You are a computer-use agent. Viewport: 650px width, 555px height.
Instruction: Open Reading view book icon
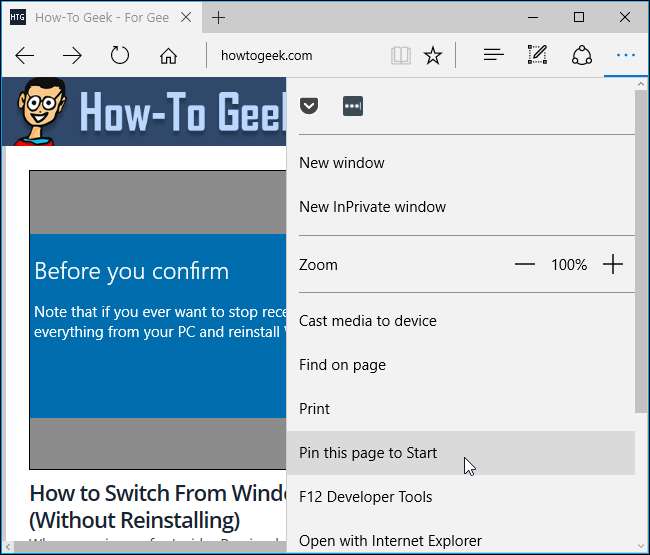pyautogui.click(x=401, y=56)
